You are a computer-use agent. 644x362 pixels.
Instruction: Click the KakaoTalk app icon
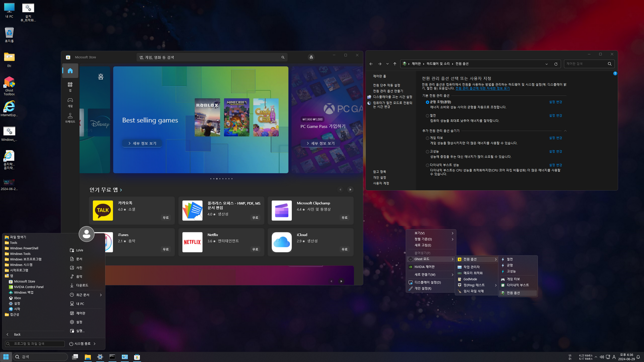click(x=103, y=210)
